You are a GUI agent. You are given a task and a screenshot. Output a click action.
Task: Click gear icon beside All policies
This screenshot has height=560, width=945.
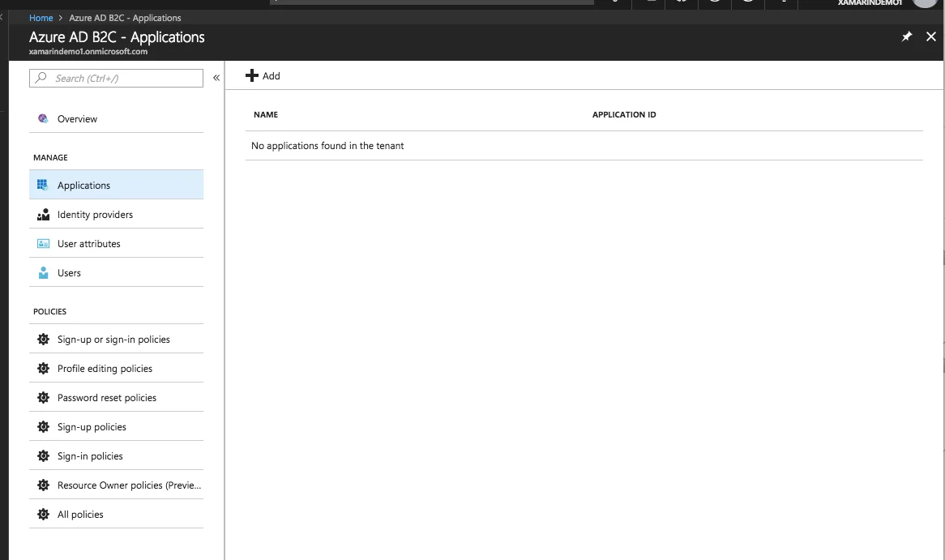[x=44, y=514]
